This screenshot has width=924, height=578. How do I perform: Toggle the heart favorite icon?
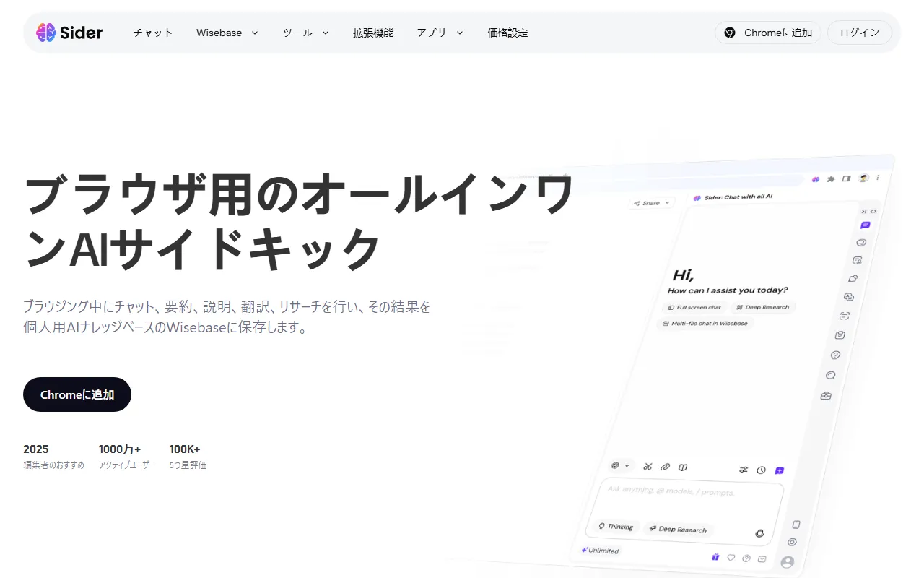coord(731,558)
